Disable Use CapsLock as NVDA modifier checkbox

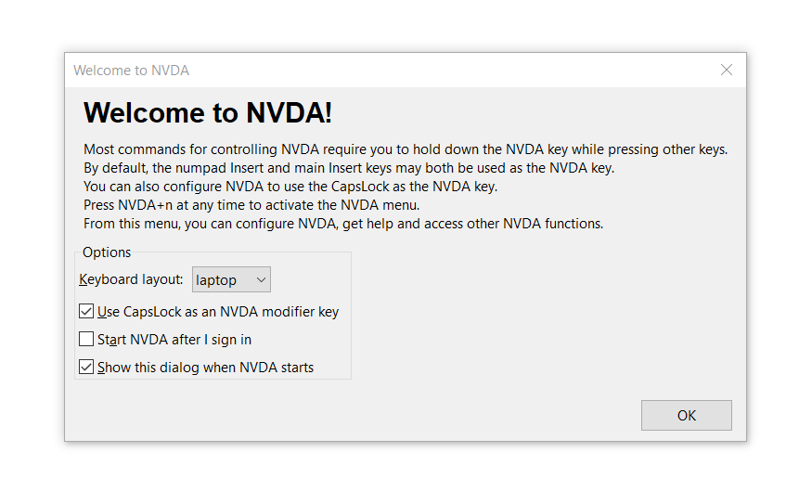click(87, 312)
